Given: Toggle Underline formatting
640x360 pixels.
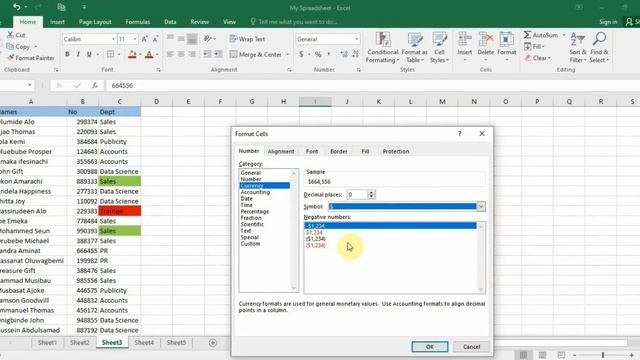Looking at the screenshot, I should click(89, 54).
